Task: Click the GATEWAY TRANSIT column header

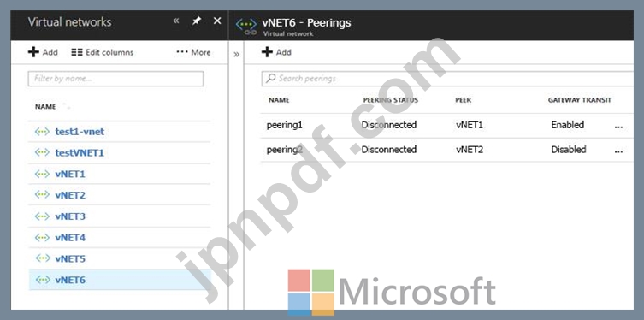Action: [580, 100]
